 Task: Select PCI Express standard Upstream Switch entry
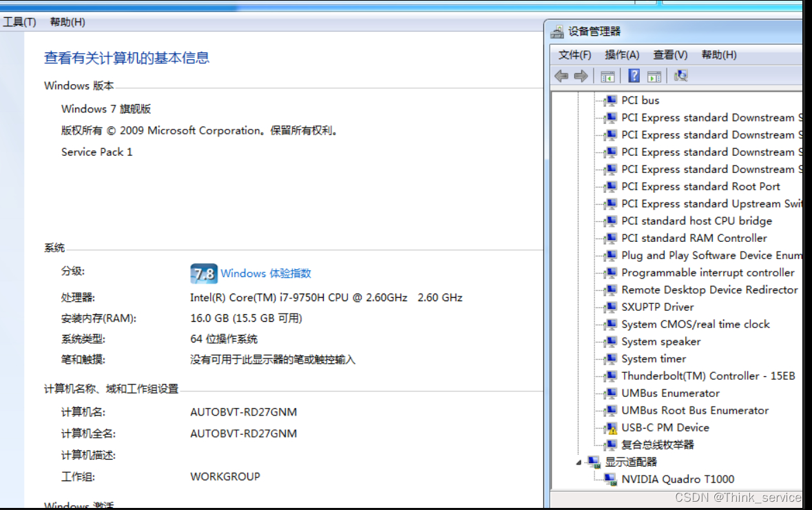pyautogui.click(x=711, y=204)
